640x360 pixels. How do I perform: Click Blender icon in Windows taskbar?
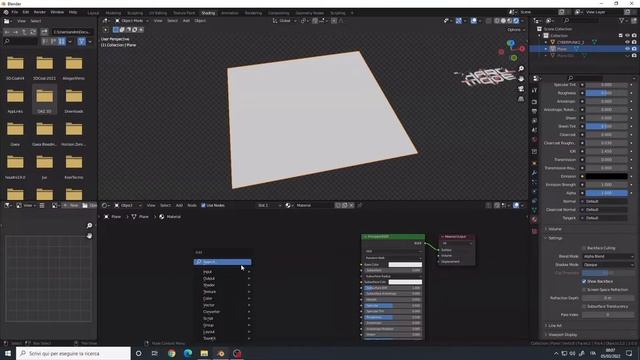point(221,353)
